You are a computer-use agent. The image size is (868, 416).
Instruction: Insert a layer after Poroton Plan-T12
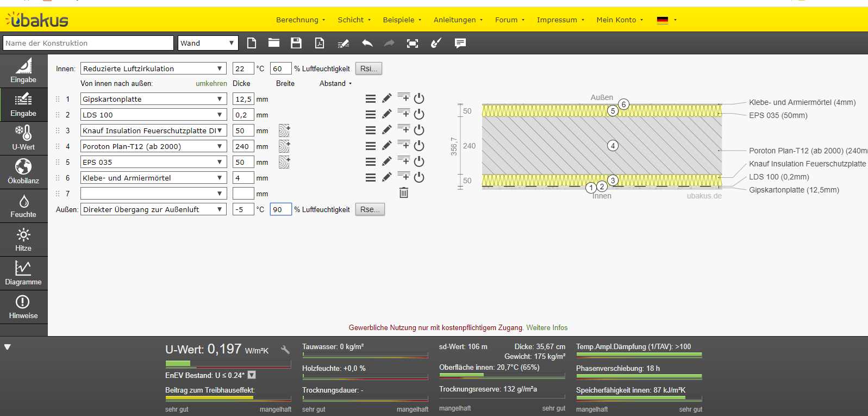coord(404,145)
